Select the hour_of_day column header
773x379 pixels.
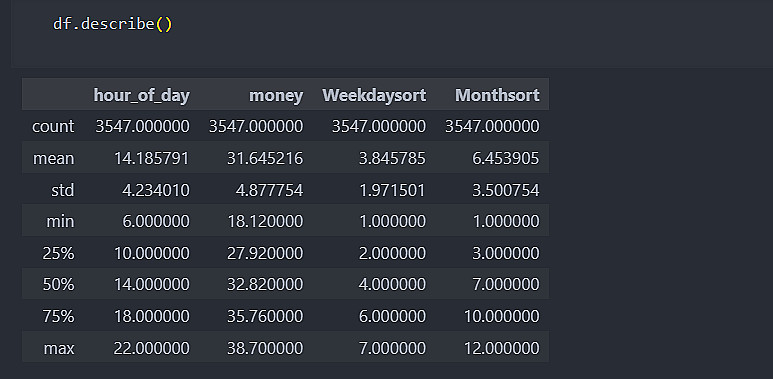click(141, 95)
